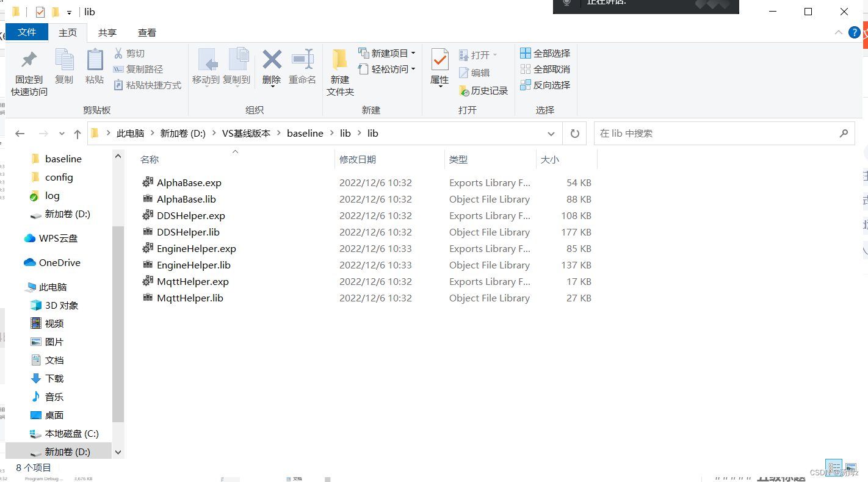
Task: Select the DDSHelper.lib file
Action: 188,232
